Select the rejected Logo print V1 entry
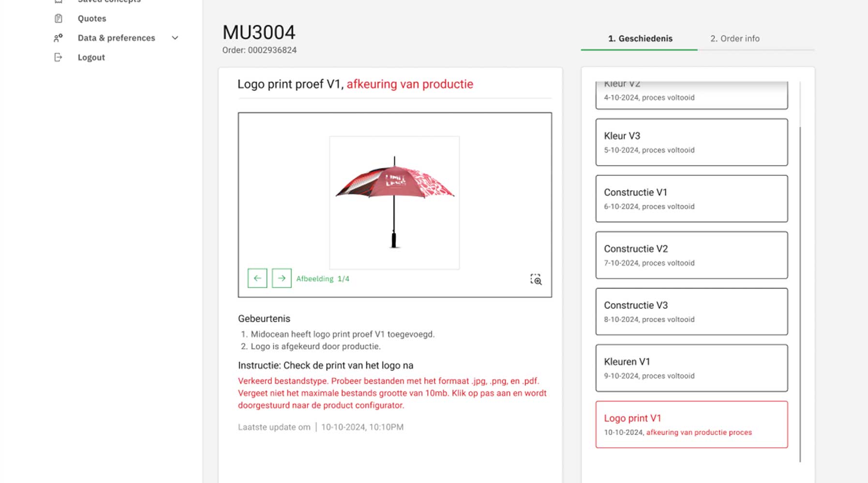 (x=691, y=424)
